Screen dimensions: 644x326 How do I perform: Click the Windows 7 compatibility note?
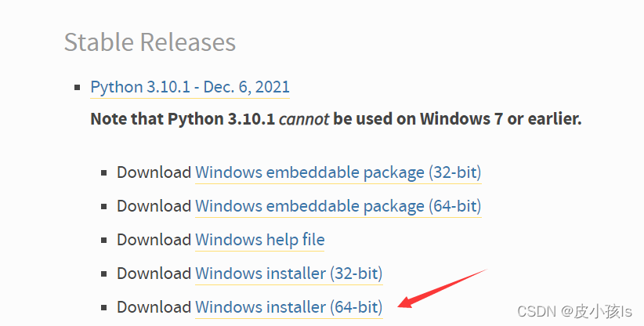(x=335, y=120)
